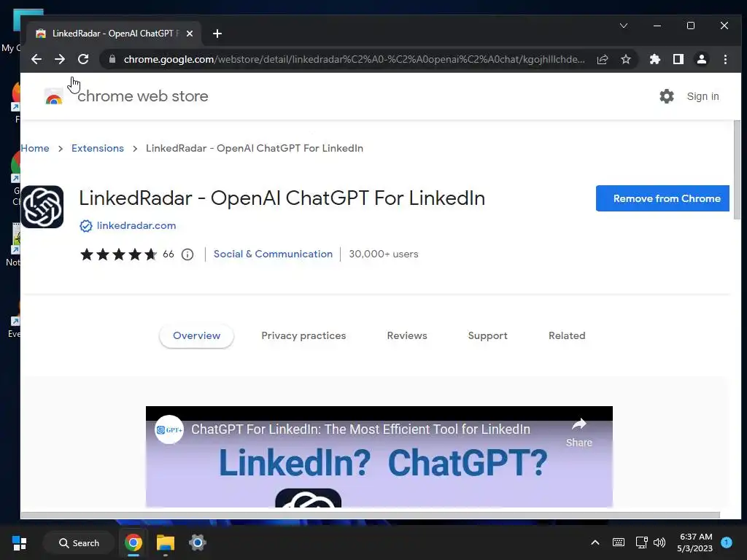This screenshot has width=747, height=560.
Task: Open a new browser tab
Action: click(x=217, y=34)
